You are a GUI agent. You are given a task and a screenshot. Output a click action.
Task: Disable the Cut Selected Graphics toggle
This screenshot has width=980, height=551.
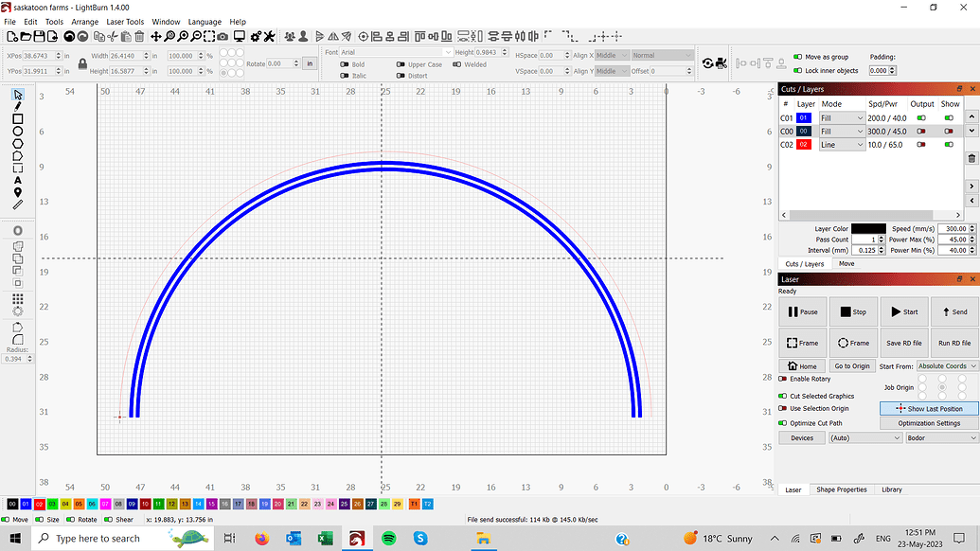pos(780,396)
